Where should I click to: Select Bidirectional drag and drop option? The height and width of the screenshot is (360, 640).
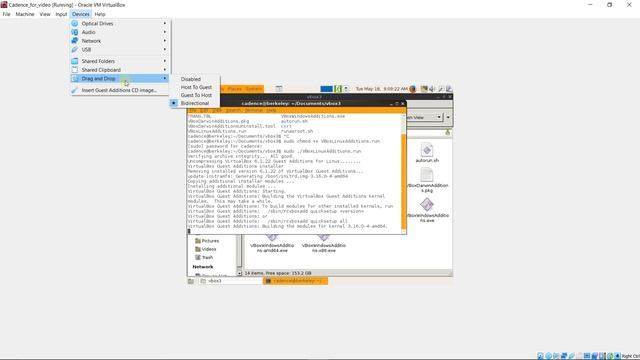[195, 103]
